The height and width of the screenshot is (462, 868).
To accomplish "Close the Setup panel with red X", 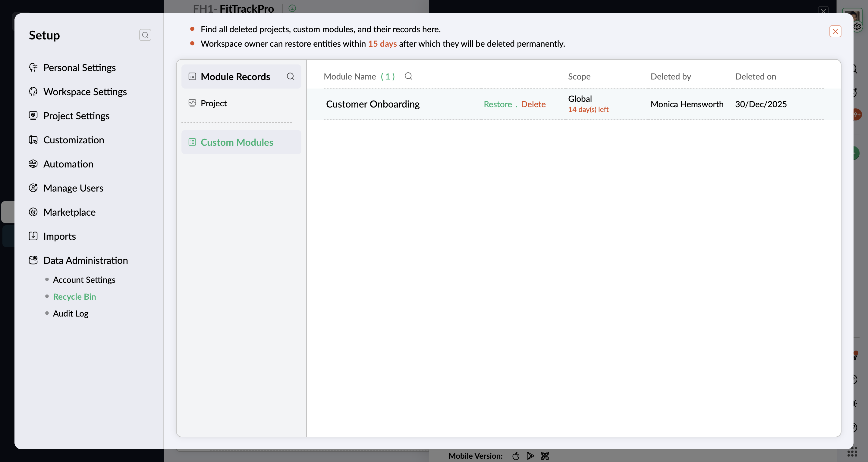I will click(x=835, y=31).
